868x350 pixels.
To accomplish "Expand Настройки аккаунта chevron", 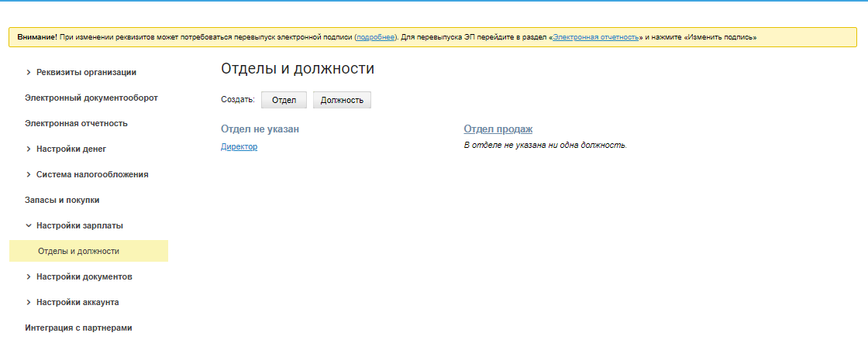I will [28, 303].
